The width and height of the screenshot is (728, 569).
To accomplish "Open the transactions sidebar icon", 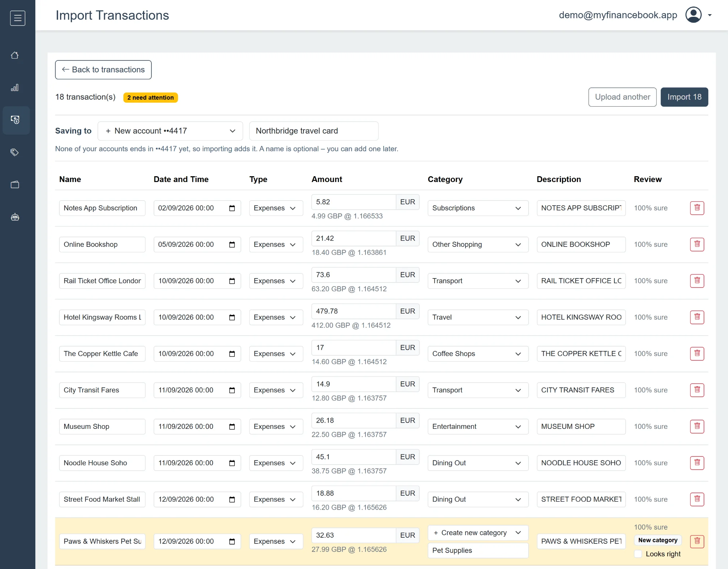I will (15, 120).
